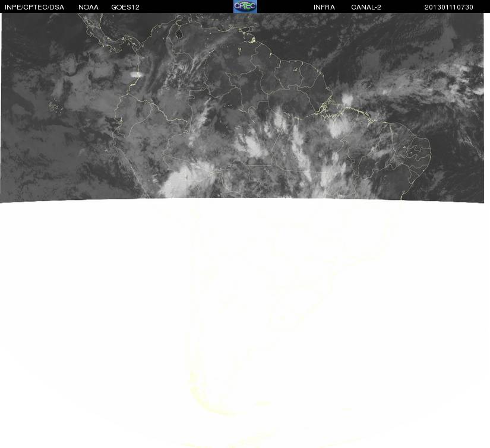Screen dimensions: 490x448
Task: Click the INFRA label in header
Action: point(324,7)
